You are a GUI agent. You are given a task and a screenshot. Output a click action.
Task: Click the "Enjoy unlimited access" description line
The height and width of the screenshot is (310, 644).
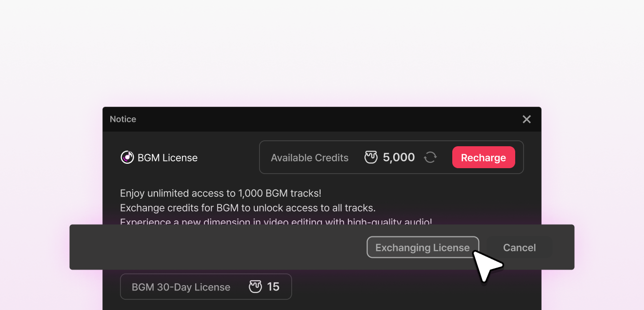pos(221,193)
